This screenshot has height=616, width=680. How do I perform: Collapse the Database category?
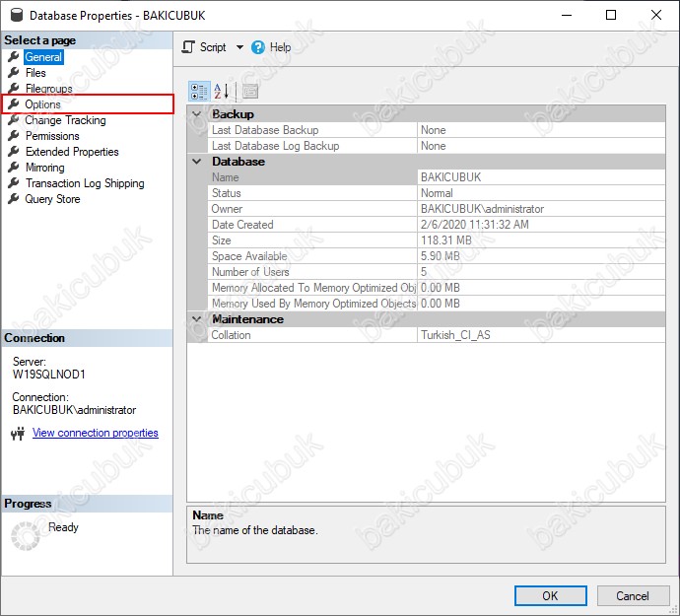(197, 162)
